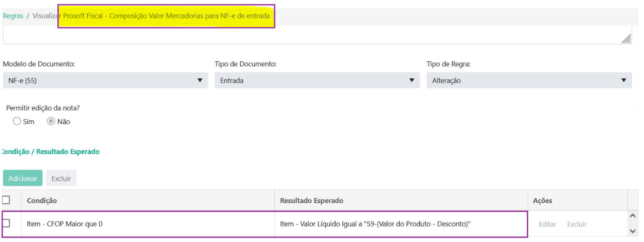This screenshot has width=644, height=242.
Task: Click the Adicionar button
Action: click(22, 178)
